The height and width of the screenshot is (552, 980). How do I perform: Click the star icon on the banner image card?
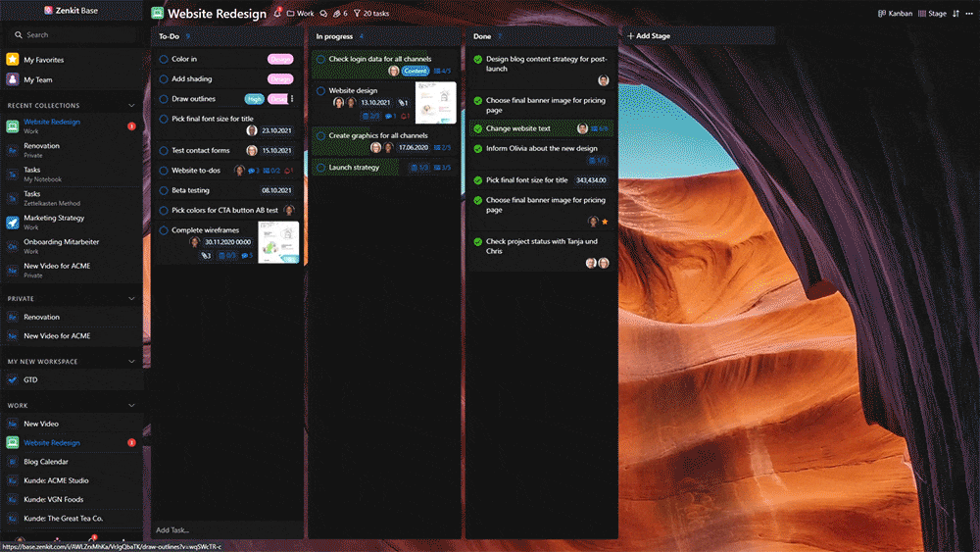[x=605, y=222]
